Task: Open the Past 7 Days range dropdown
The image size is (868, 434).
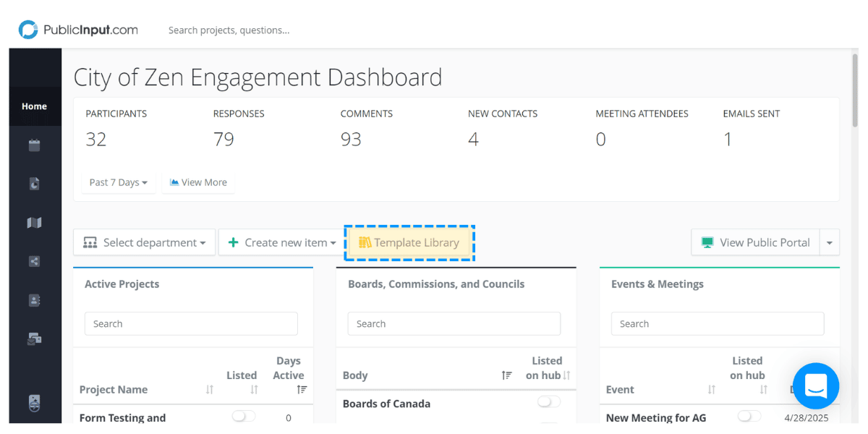Action: click(x=118, y=182)
